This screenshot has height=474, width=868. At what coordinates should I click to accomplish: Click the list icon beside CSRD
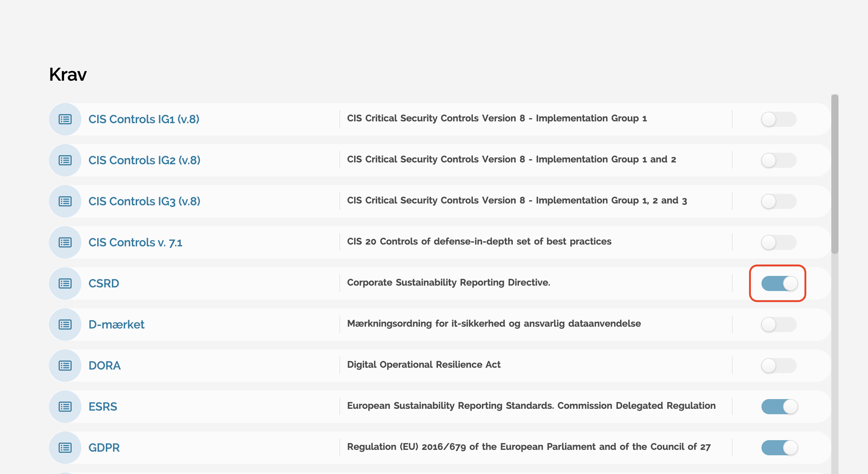coord(65,283)
